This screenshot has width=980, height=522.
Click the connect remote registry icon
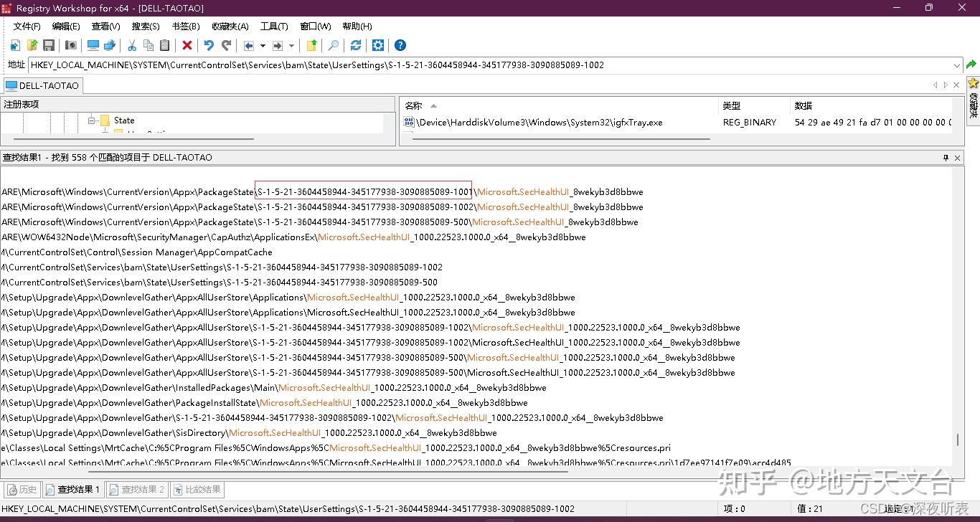(x=110, y=45)
